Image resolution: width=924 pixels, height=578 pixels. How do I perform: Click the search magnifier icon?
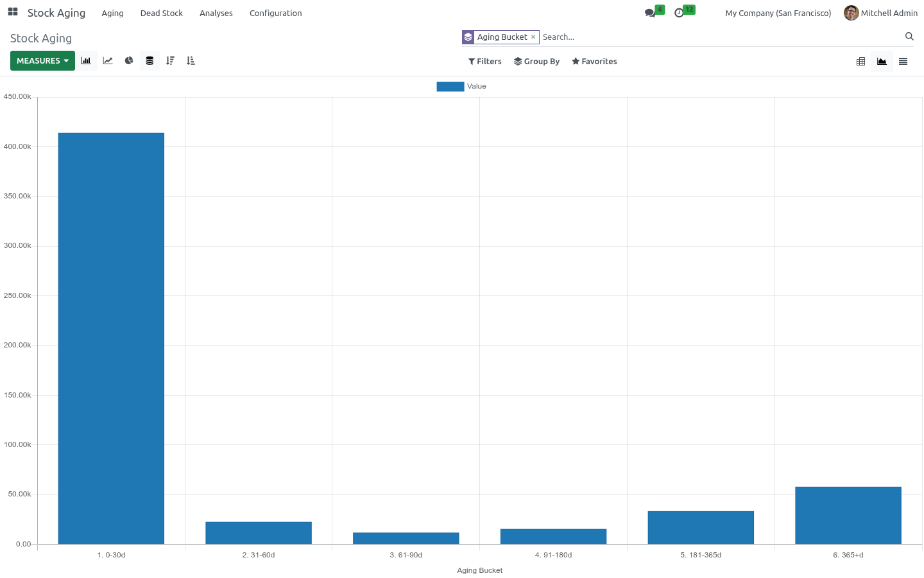pos(909,37)
